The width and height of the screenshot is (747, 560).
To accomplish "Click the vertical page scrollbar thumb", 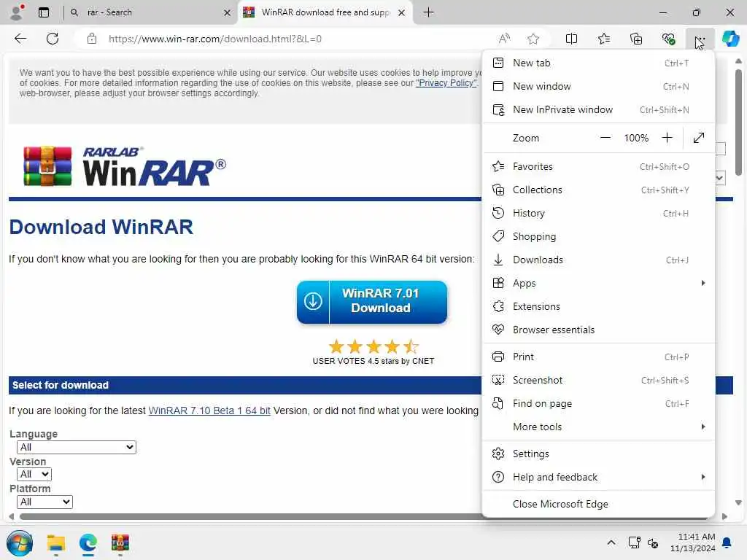I will tap(738, 122).
